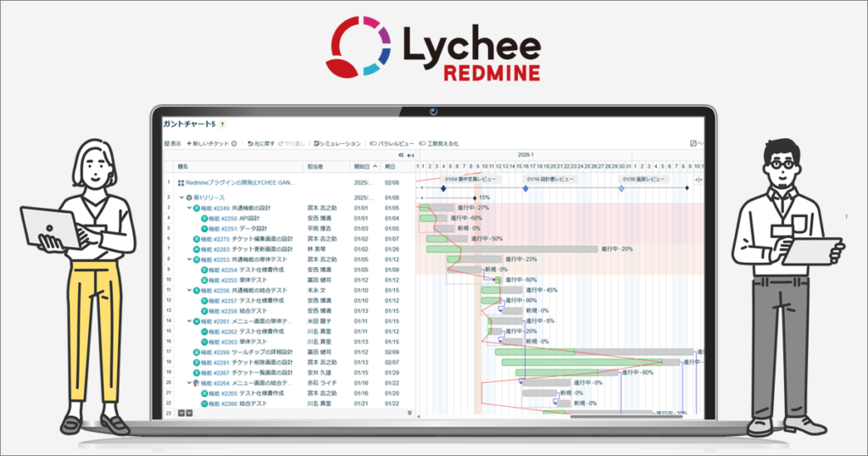
Task: Collapse ticket #2253 共通機能の単体テスト
Action: click(189, 259)
